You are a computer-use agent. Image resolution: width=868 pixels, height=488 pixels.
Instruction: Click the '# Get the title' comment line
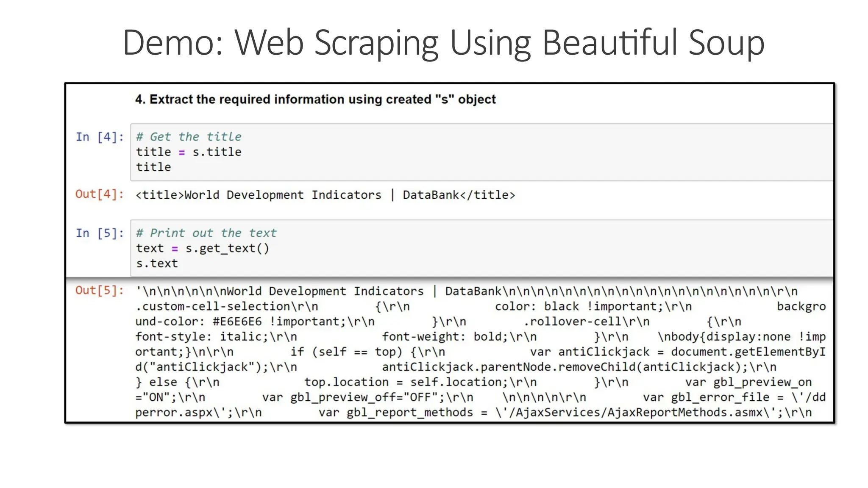(x=189, y=137)
